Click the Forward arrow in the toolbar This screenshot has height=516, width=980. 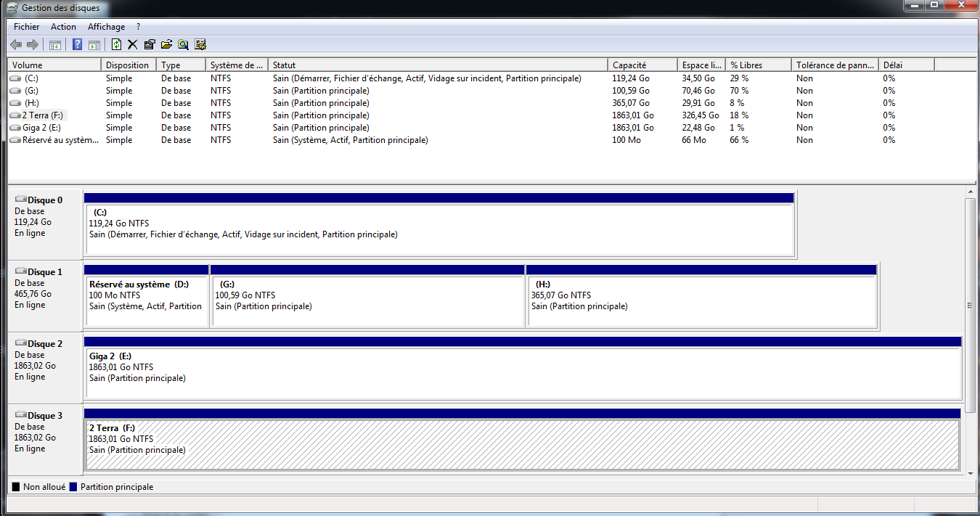[x=32, y=45]
